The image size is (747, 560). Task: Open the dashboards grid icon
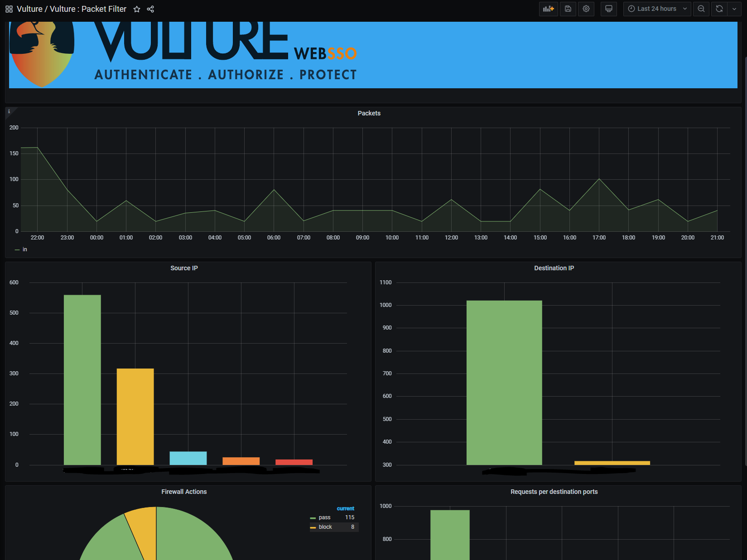pyautogui.click(x=9, y=9)
